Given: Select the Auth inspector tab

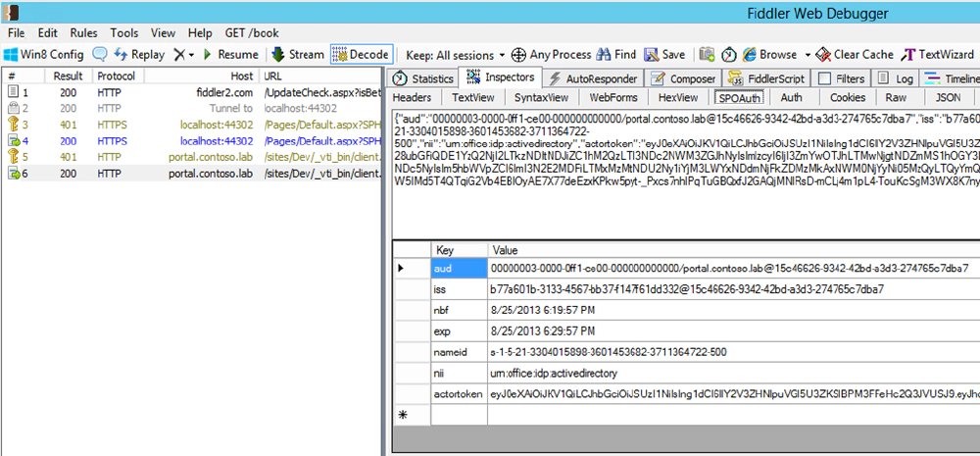Looking at the screenshot, I should point(791,98).
